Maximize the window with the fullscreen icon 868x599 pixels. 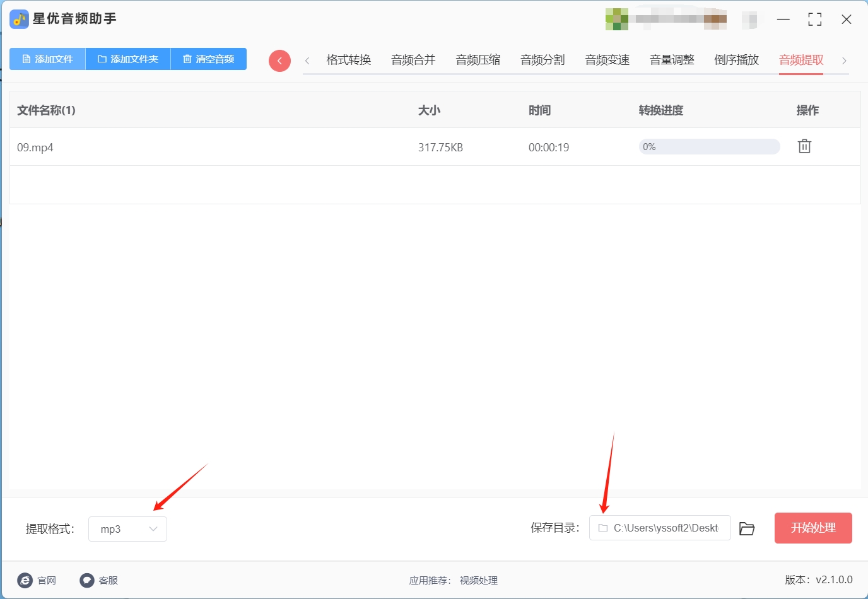(x=815, y=20)
